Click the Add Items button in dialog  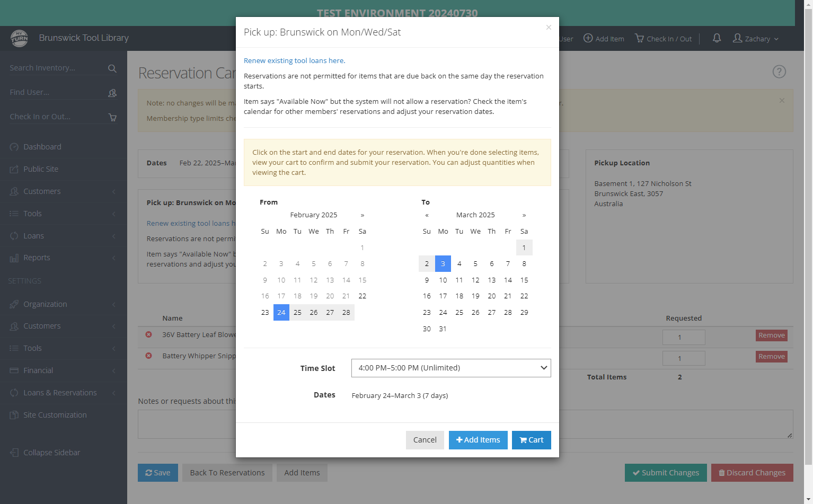[x=478, y=440]
